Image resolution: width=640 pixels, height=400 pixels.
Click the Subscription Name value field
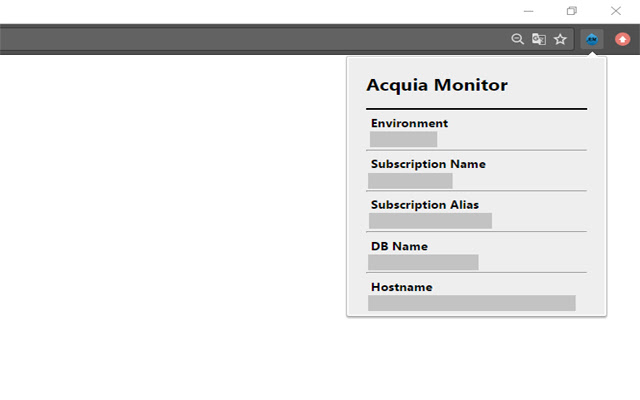point(410,180)
